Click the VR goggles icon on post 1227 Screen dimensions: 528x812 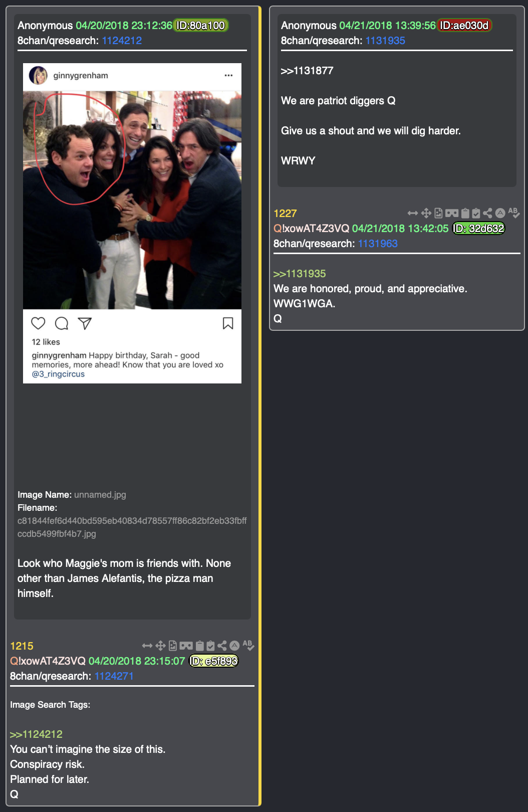pos(452,213)
